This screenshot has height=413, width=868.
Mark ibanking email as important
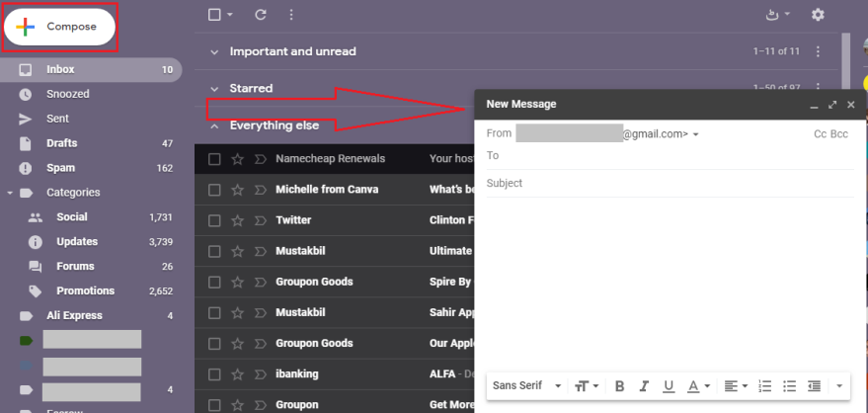coord(260,374)
